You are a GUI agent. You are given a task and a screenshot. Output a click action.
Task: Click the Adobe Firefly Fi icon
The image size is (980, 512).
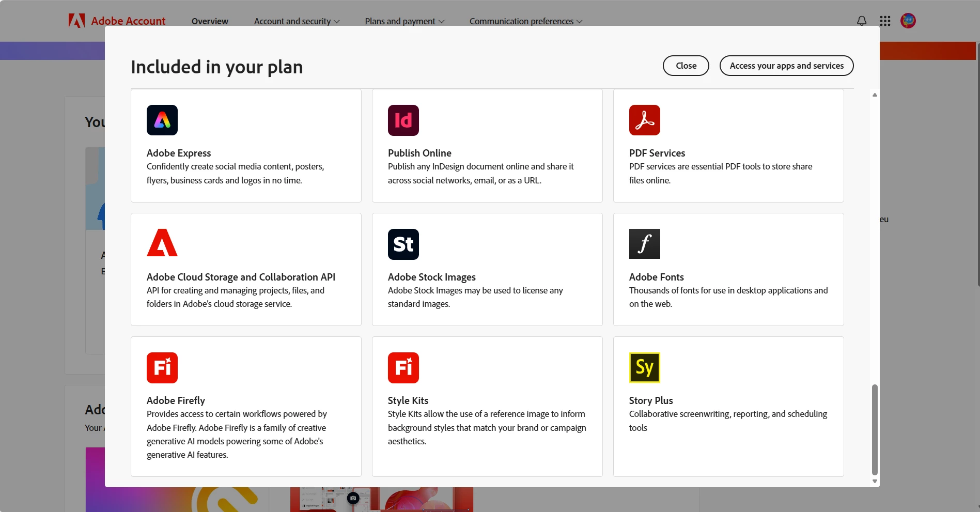click(x=162, y=368)
